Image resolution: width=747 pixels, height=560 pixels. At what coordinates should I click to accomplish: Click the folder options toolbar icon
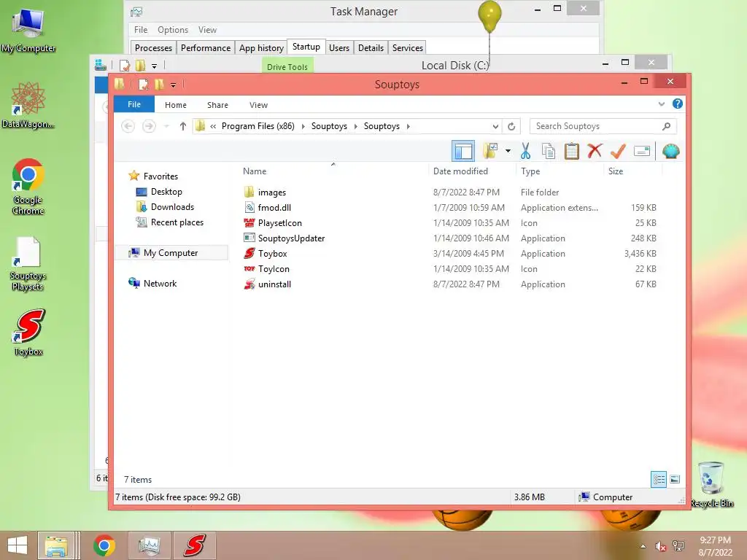[490, 152]
